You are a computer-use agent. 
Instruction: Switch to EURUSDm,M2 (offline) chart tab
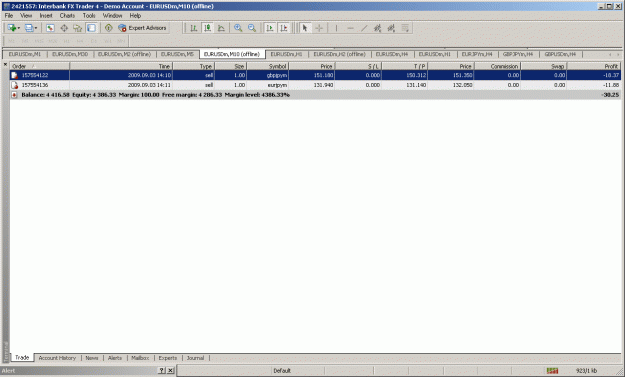(x=124, y=54)
